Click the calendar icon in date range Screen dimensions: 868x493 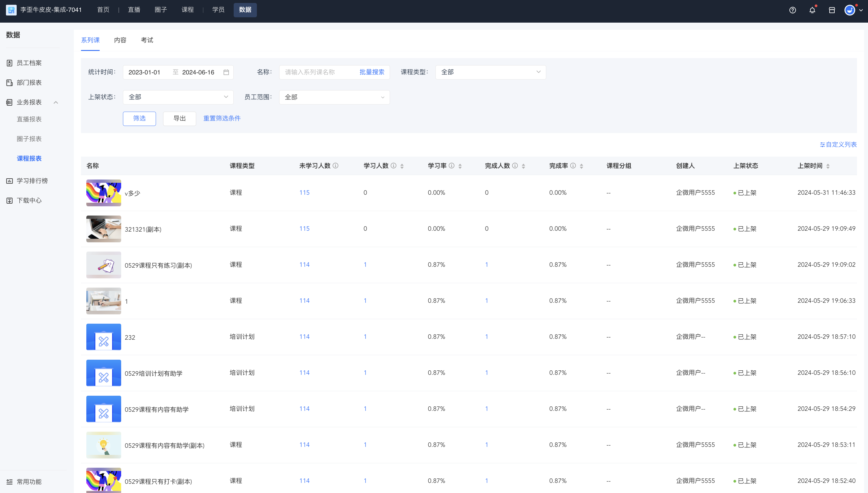click(226, 72)
